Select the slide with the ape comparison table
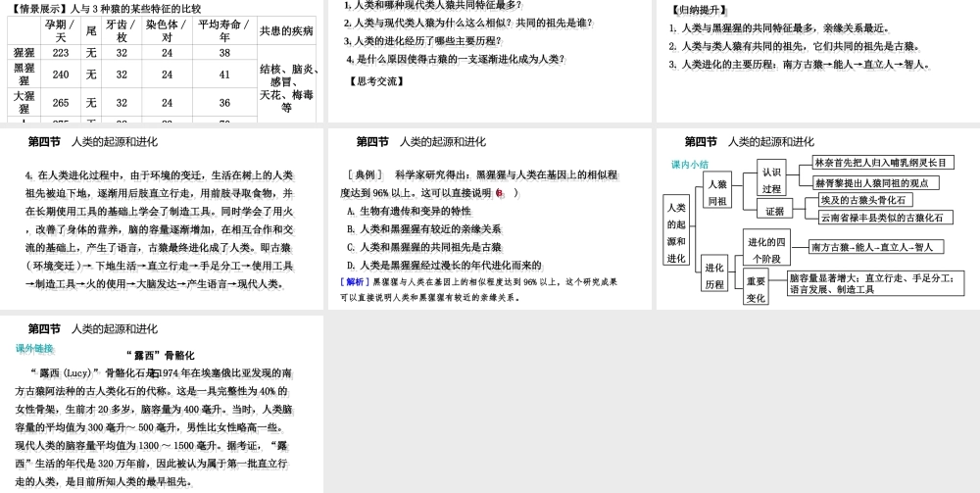The width and height of the screenshot is (980, 493). (162, 61)
